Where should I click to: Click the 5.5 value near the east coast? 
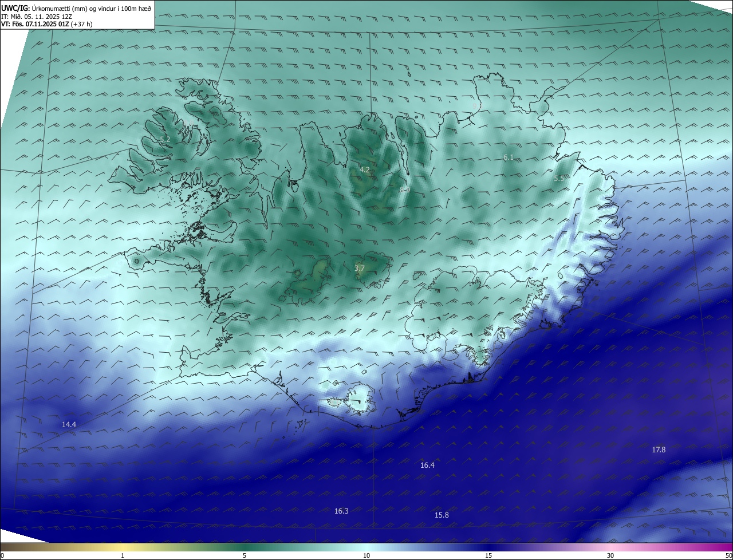coord(559,179)
